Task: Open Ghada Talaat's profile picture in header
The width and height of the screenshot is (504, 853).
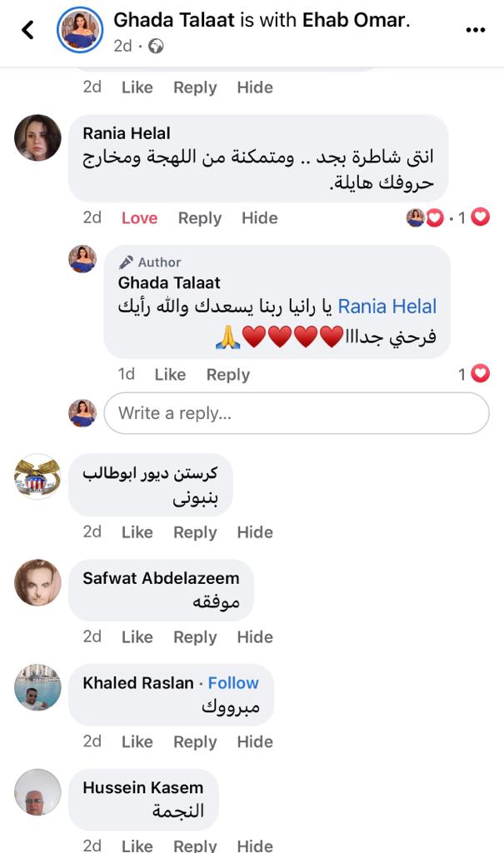Action: pos(79,31)
